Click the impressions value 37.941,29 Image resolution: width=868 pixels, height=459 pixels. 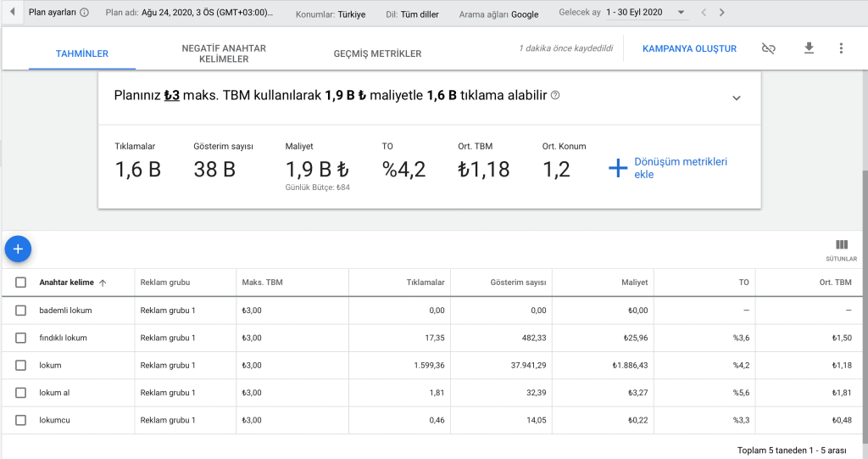pos(529,366)
